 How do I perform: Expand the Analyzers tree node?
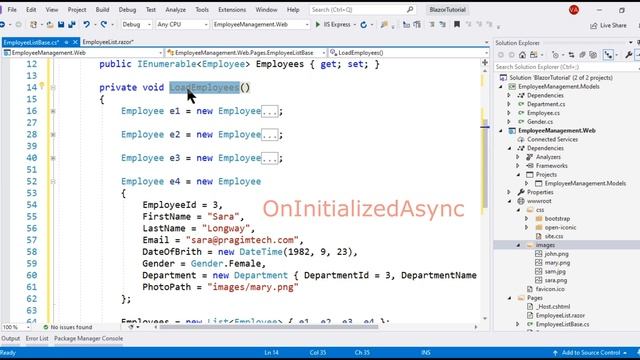518,157
